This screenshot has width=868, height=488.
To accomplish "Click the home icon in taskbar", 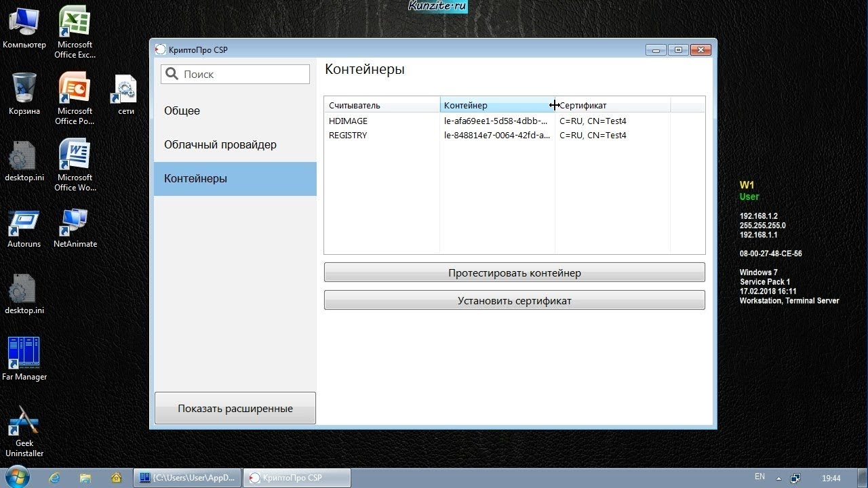I will tap(116, 478).
